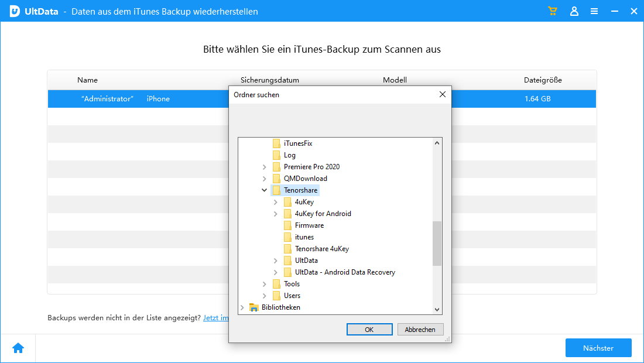The height and width of the screenshot is (363, 644).
Task: Expand the QMDownload folder
Action: point(265,179)
